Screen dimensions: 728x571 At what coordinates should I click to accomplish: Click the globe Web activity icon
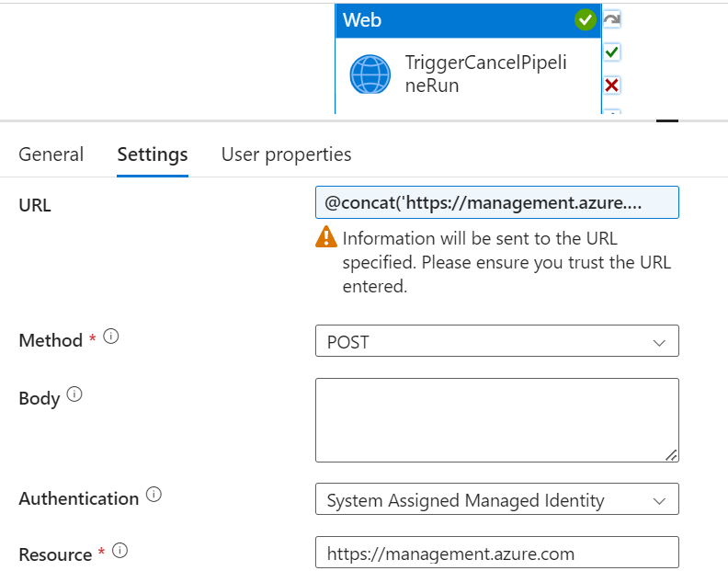pyautogui.click(x=370, y=74)
